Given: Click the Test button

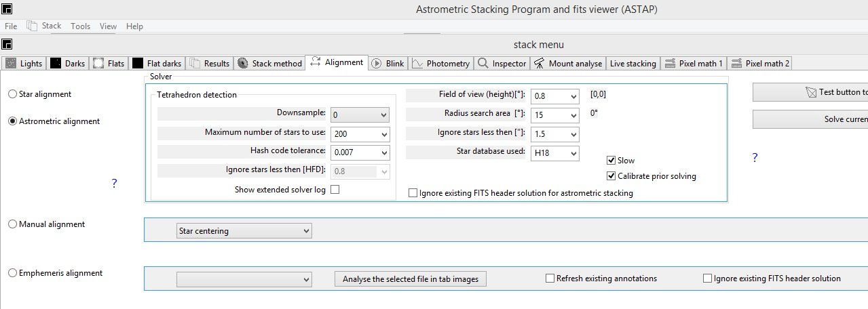Looking at the screenshot, I should point(810,92).
